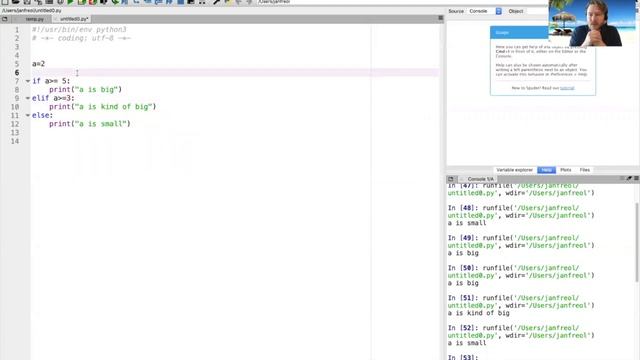
Task: Open the Variable explorer tab
Action: pos(514,170)
